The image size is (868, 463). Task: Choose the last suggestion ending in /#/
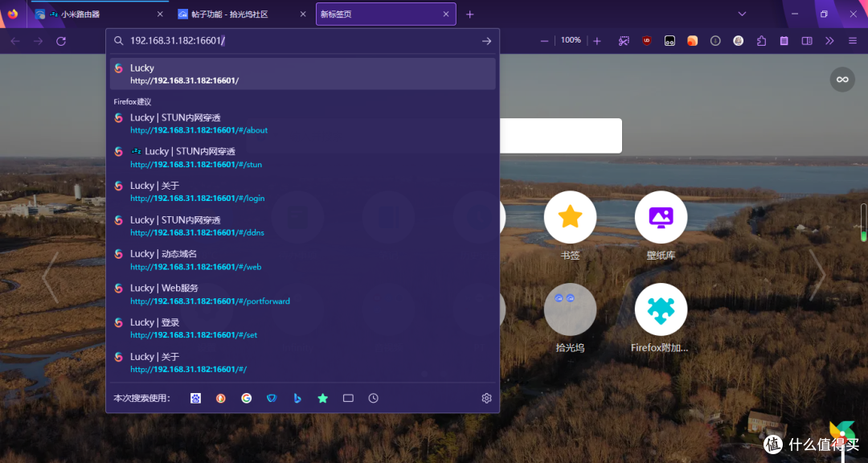coord(302,363)
